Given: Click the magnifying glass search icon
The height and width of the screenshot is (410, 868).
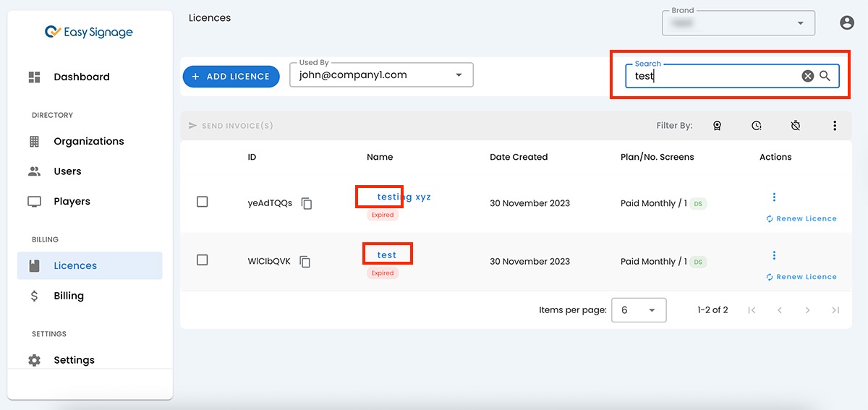Looking at the screenshot, I should [825, 76].
